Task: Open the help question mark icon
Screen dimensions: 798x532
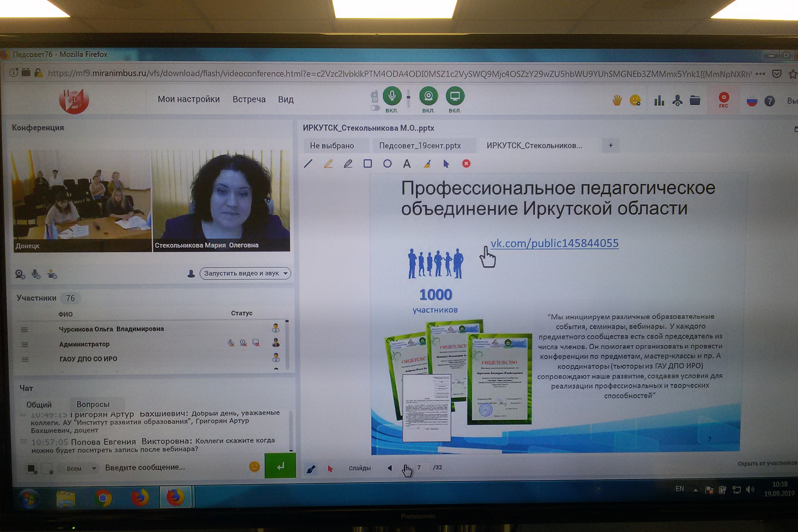Action: click(770, 101)
